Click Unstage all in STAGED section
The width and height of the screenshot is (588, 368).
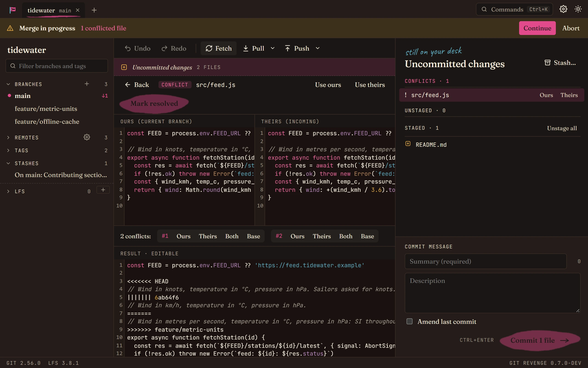point(562,128)
